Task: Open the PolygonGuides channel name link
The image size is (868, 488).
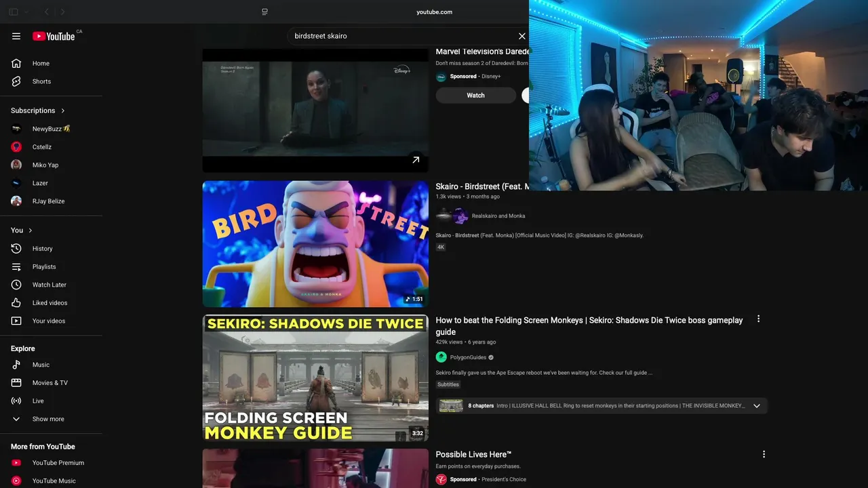Action: [x=468, y=357]
